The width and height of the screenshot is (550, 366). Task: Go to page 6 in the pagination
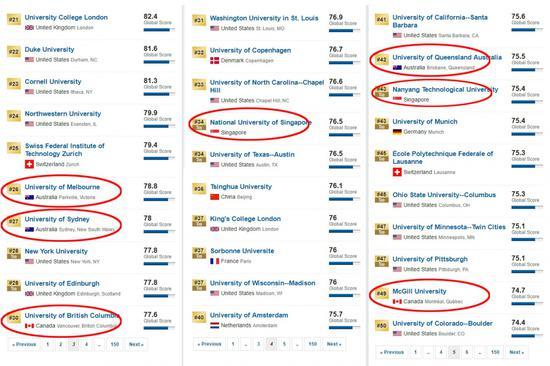click(x=467, y=352)
